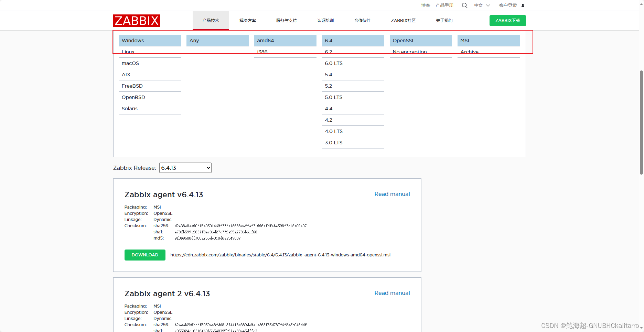Select the macOS option
Viewport: 644px width, 332px height.
tap(150, 63)
